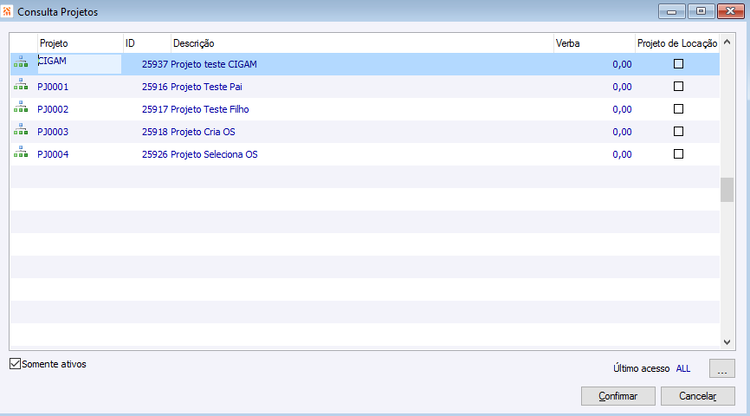Viewport: 750px width, 416px height.
Task: Confirm the selection with Confirmar
Action: 618,396
